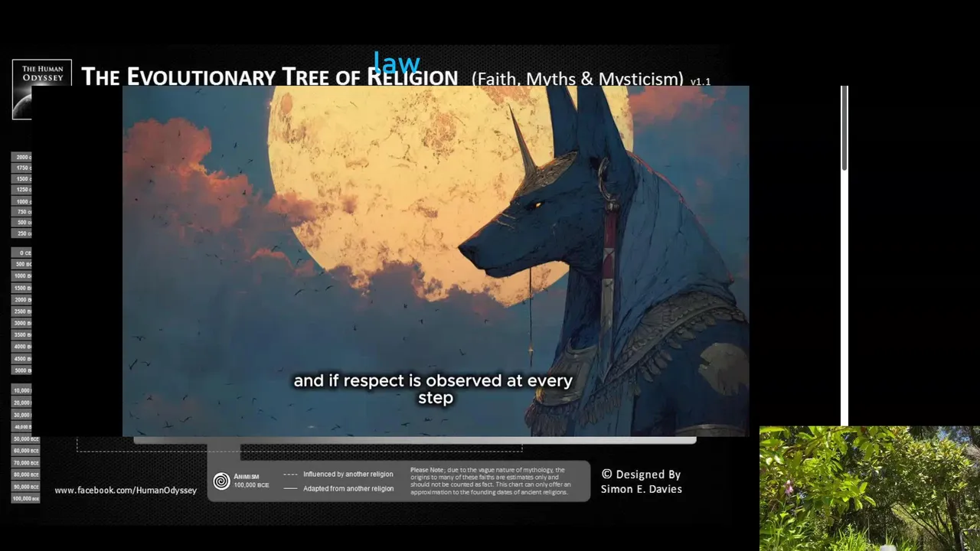This screenshot has height=551, width=980.
Task: Click the 70,000 BCE timeline label
Action: [x=25, y=463]
